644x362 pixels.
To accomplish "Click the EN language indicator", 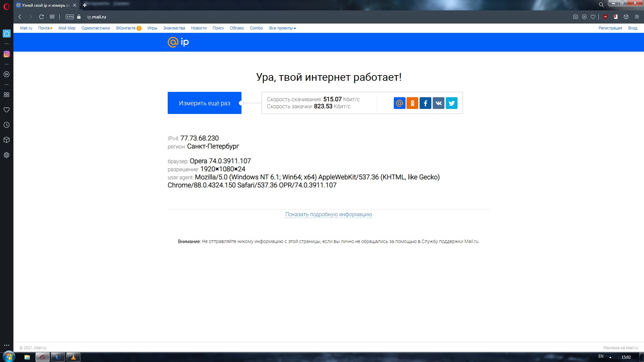I will click(601, 357).
